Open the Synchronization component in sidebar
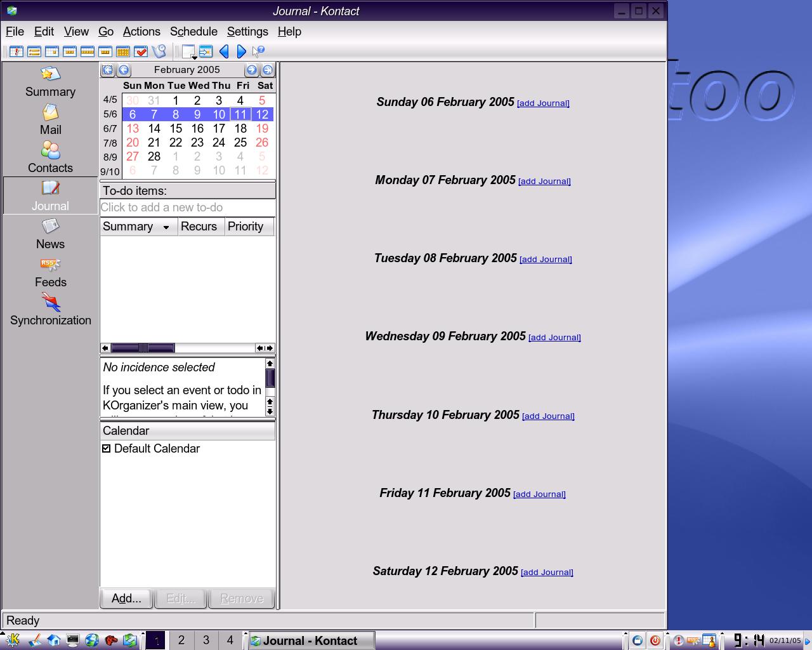The height and width of the screenshot is (650, 812). pyautogui.click(x=50, y=310)
